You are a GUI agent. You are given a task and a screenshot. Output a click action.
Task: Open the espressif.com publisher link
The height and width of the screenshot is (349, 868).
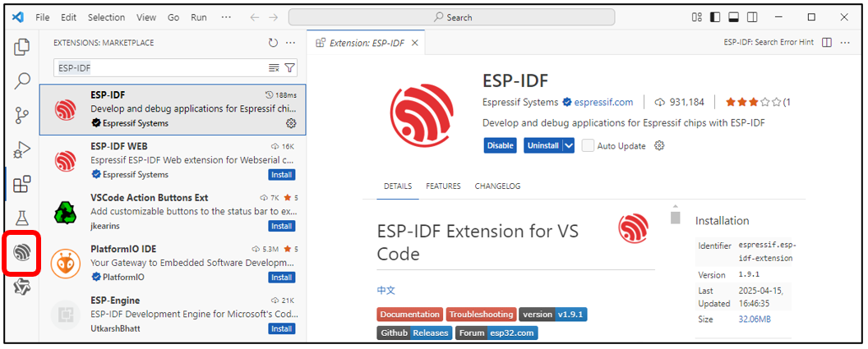pos(603,103)
